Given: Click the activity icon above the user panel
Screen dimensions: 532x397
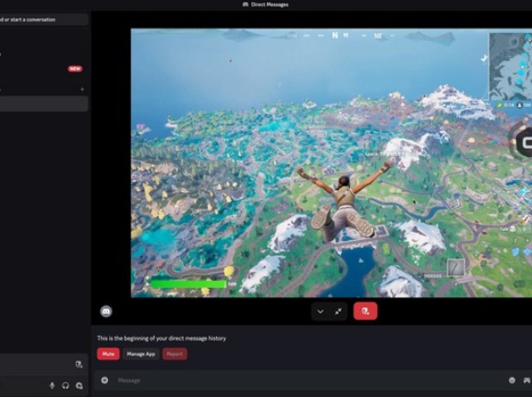Looking at the screenshot, I should [x=79, y=365].
